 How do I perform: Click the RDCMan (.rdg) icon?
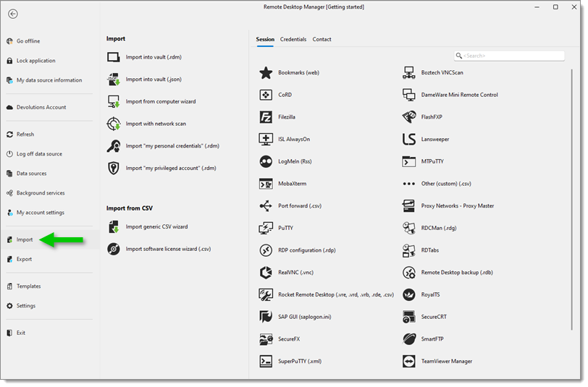(x=408, y=228)
